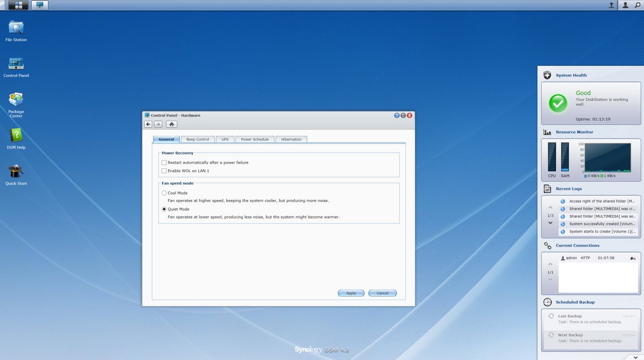The height and width of the screenshot is (360, 644).
Task: Open File Station desktop icon
Action: pos(16,31)
